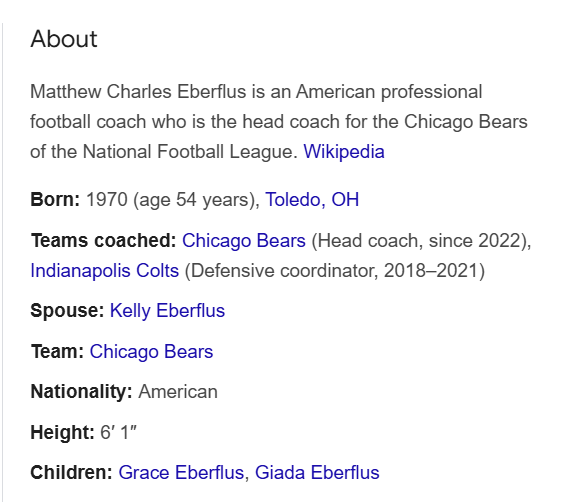Click the Defensive coordinator, 2018–2021 text
The image size is (572, 502).
335,271
